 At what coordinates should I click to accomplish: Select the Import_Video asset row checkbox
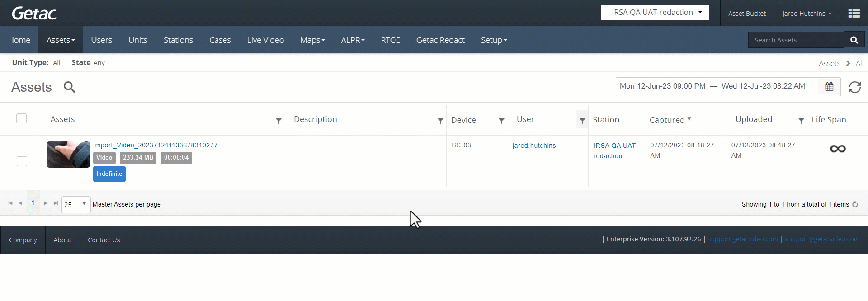(x=22, y=161)
